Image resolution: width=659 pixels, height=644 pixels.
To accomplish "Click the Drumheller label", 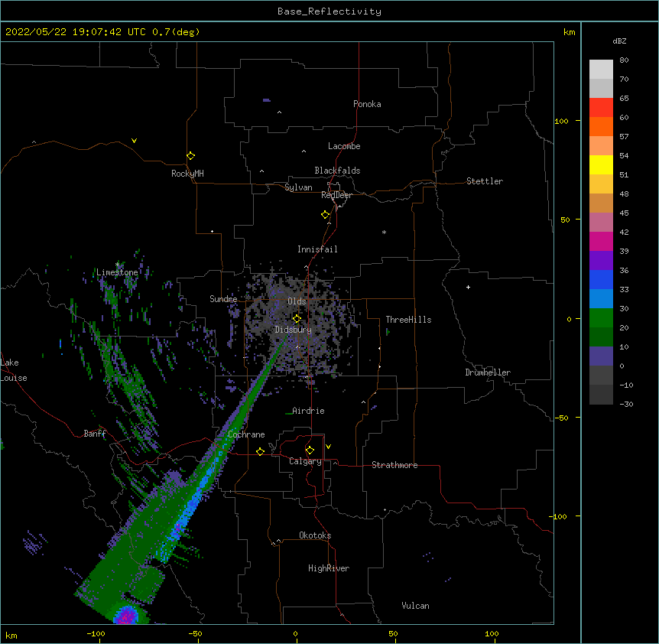I will pyautogui.click(x=488, y=372).
